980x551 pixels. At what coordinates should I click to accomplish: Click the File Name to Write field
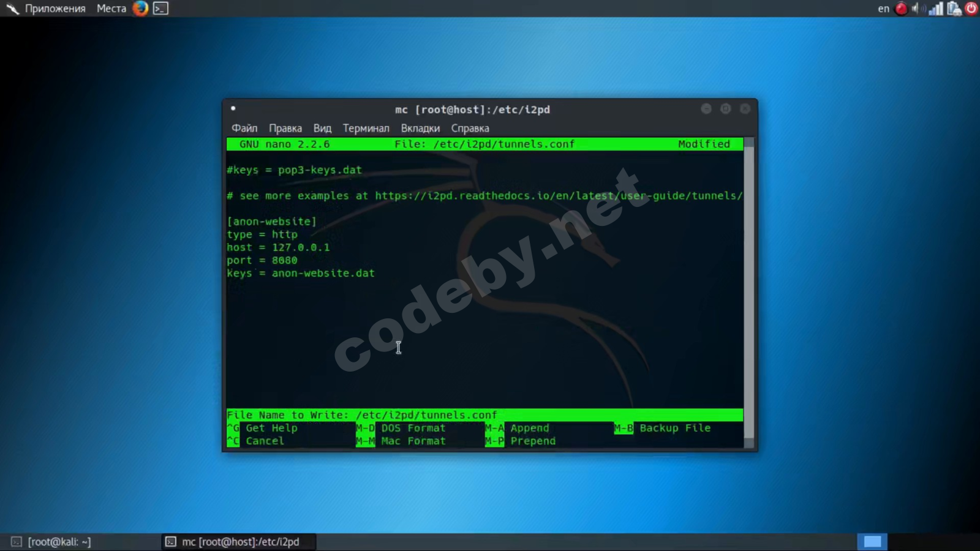[484, 415]
